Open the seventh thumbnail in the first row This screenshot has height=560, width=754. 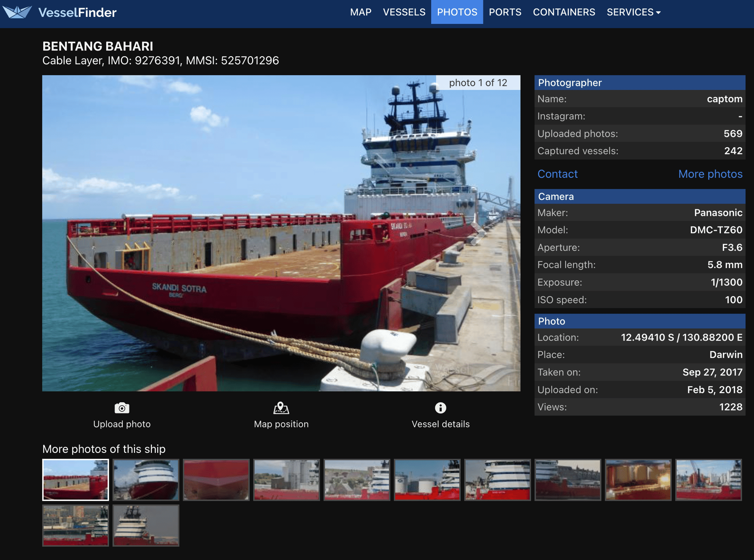[497, 480]
